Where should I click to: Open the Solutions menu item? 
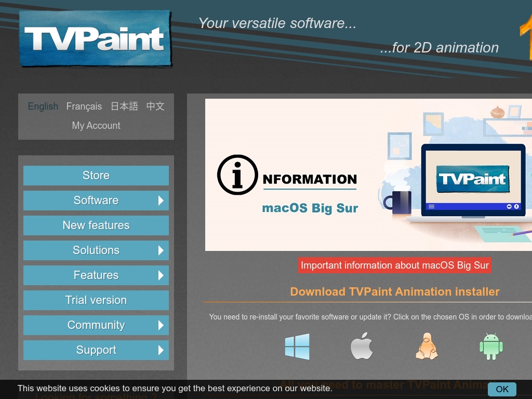pos(96,250)
